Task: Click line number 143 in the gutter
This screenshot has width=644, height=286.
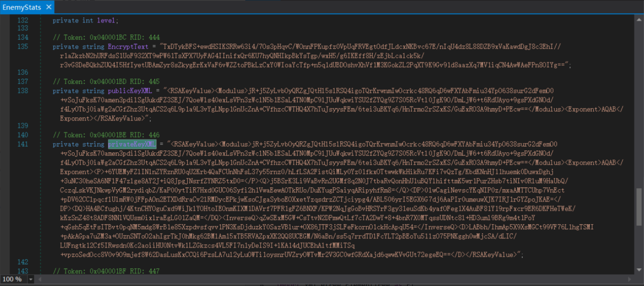Action: [23, 271]
